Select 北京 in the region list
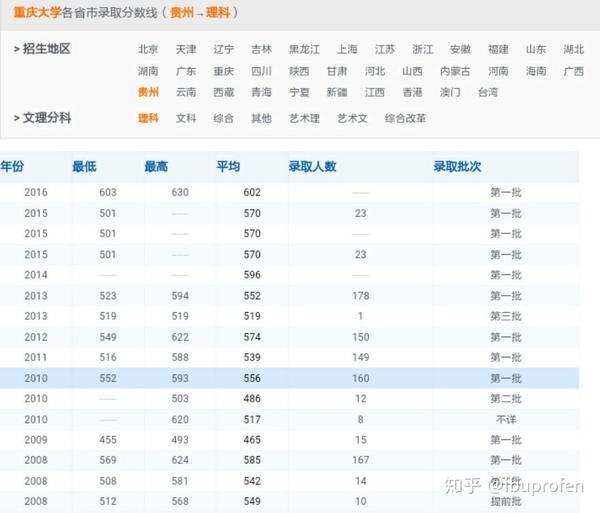 coord(148,49)
